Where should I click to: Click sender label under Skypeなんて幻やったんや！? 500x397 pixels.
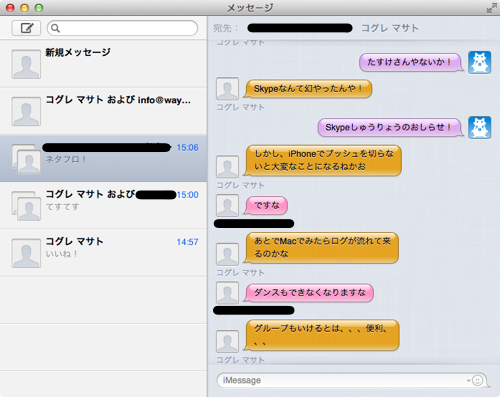coord(240,107)
